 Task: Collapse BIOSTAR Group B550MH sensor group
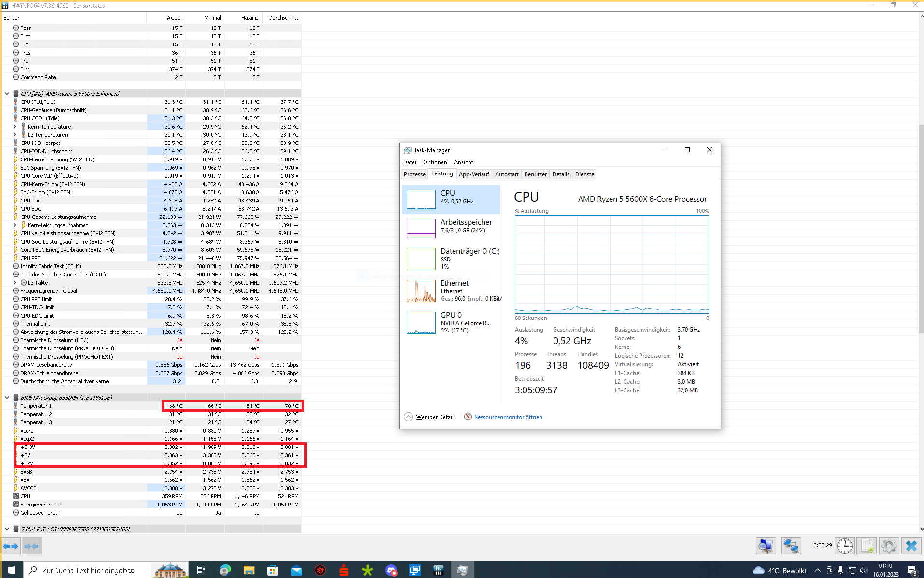[7, 398]
